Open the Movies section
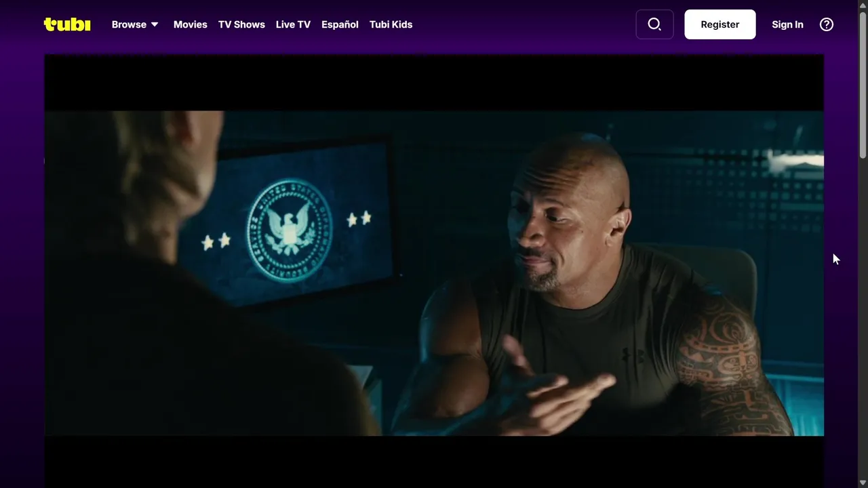The width and height of the screenshot is (868, 488). click(x=190, y=24)
